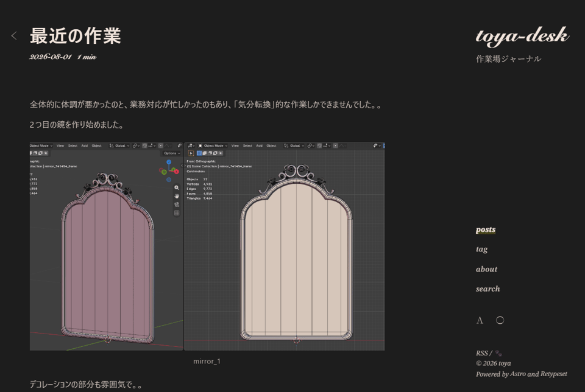
Task: Click the paw prints icon next to RSS
Action: [x=498, y=353]
